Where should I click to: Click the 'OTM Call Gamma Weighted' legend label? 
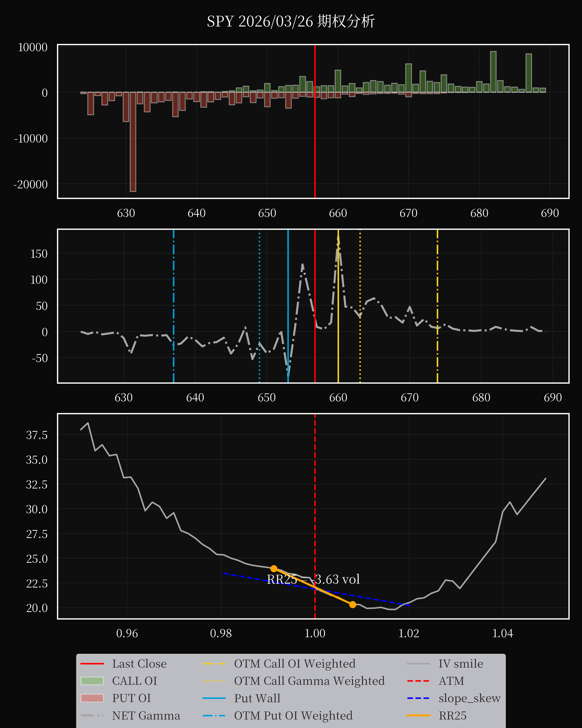pyautogui.click(x=309, y=681)
